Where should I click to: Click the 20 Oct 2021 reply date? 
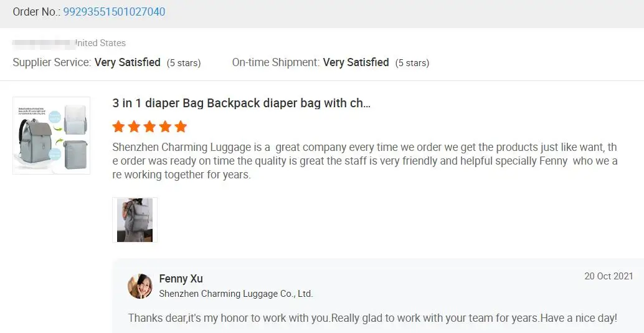pyautogui.click(x=608, y=276)
